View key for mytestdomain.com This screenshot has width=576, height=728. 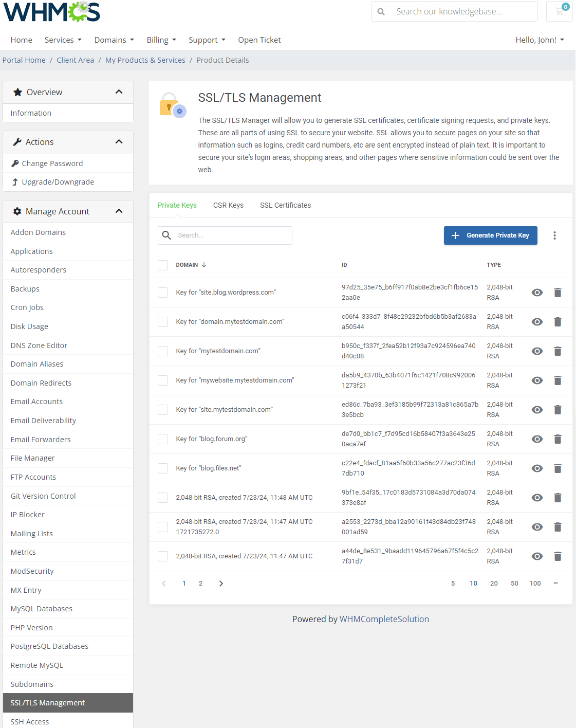coord(537,351)
